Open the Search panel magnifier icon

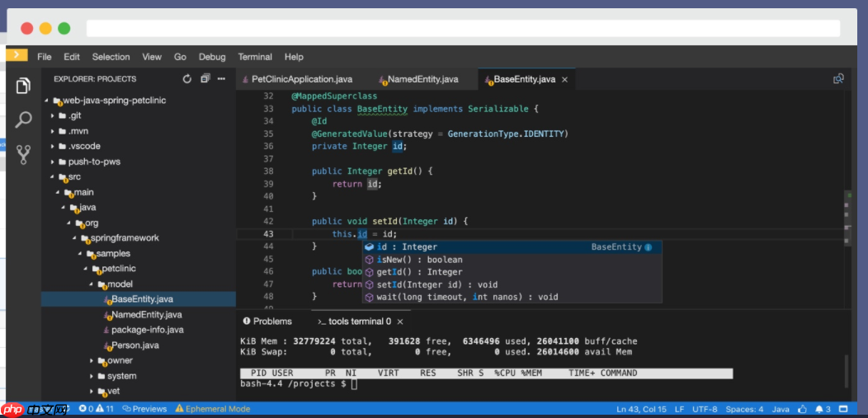pyautogui.click(x=23, y=120)
